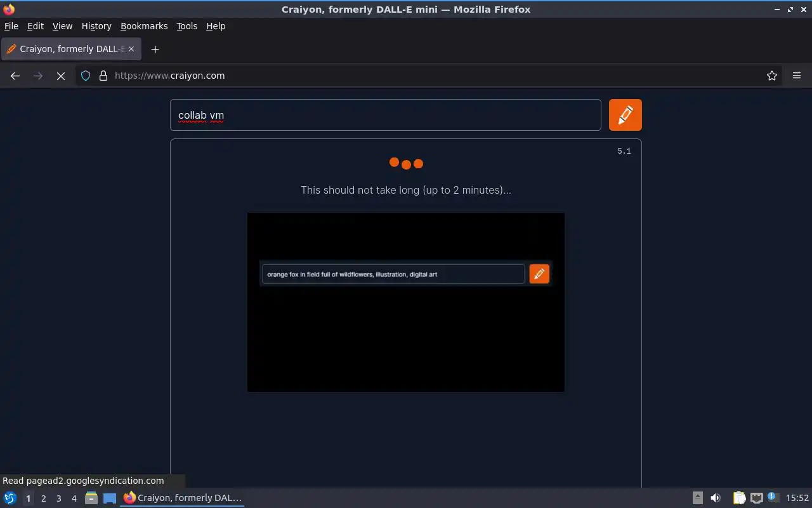This screenshot has width=812, height=508.
Task: Open the file manager from the taskbar
Action: [91, 498]
